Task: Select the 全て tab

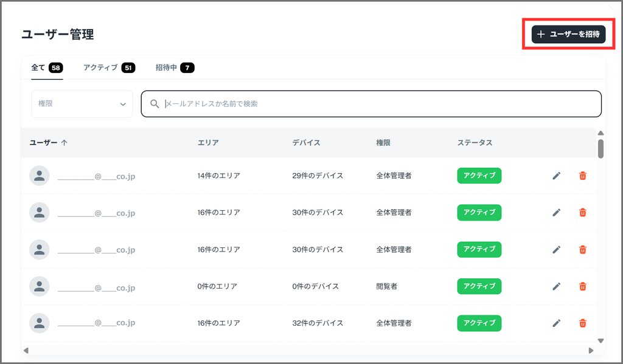Action: [46, 68]
